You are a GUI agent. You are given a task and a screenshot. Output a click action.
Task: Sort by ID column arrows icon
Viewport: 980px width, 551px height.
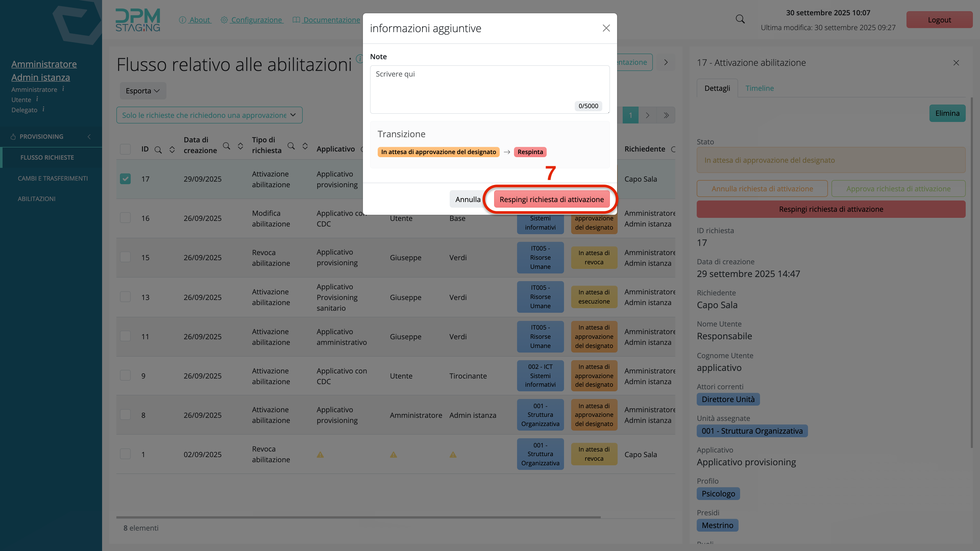tap(172, 150)
